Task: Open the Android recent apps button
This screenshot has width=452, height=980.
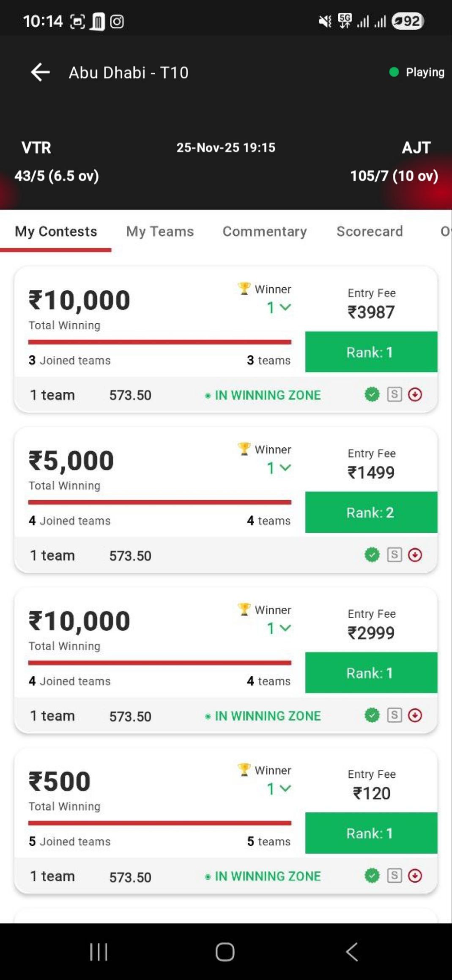Action: [99, 952]
